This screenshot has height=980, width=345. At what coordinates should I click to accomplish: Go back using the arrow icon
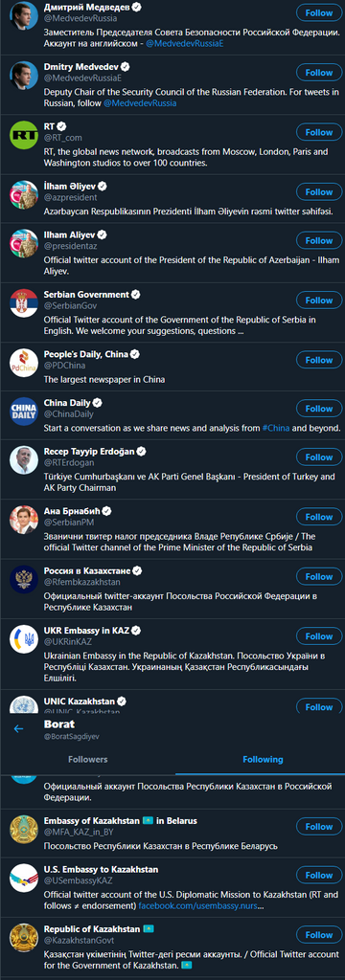point(18,728)
